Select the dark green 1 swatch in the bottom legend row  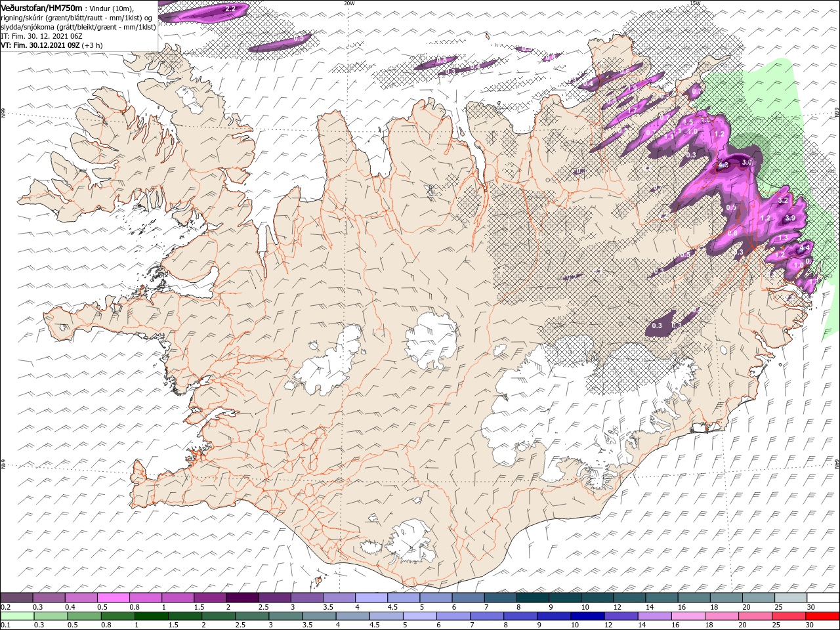pos(151,616)
